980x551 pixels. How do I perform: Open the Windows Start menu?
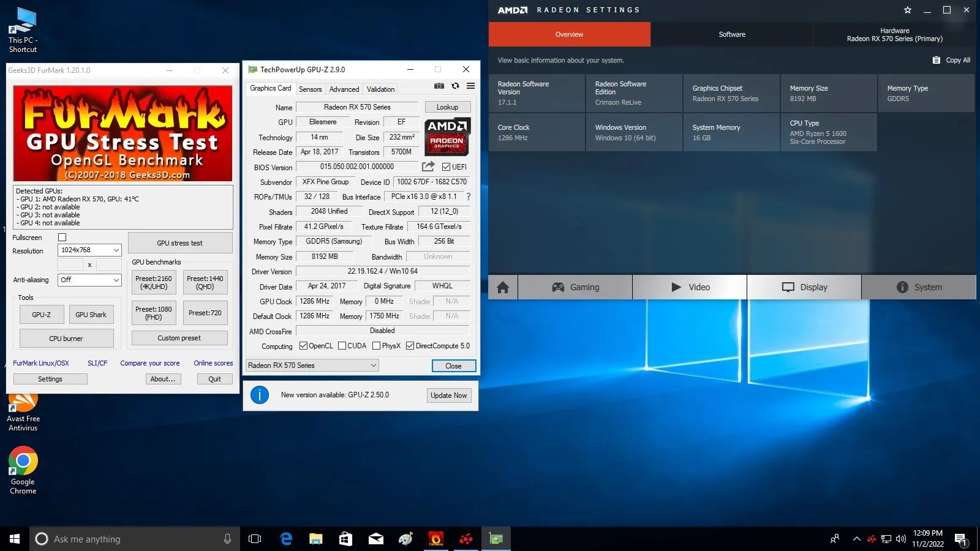click(15, 539)
